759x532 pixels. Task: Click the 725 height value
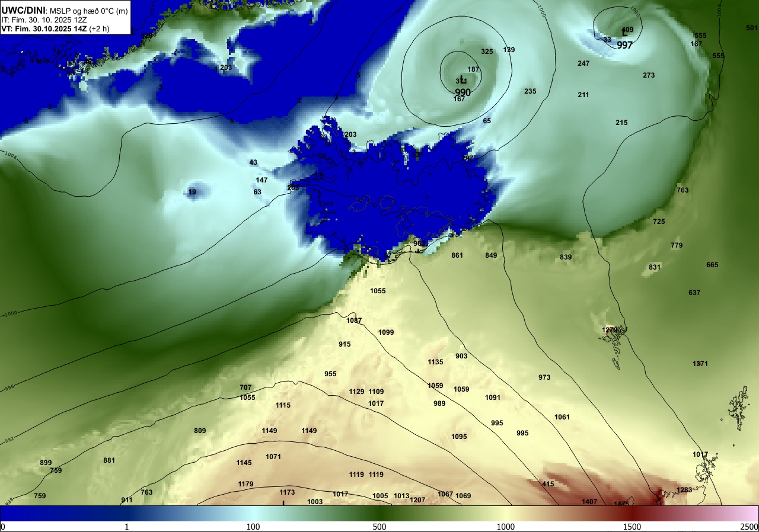click(x=659, y=222)
